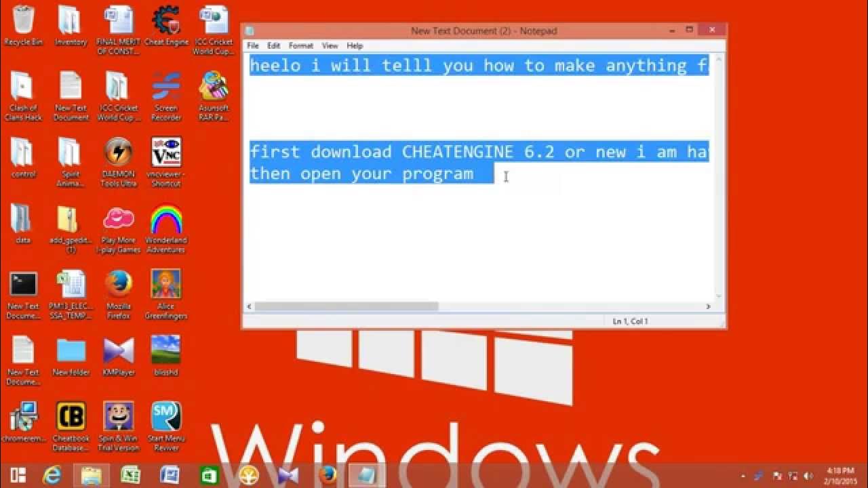Open Excel from the taskbar
868x488 pixels.
[130, 475]
